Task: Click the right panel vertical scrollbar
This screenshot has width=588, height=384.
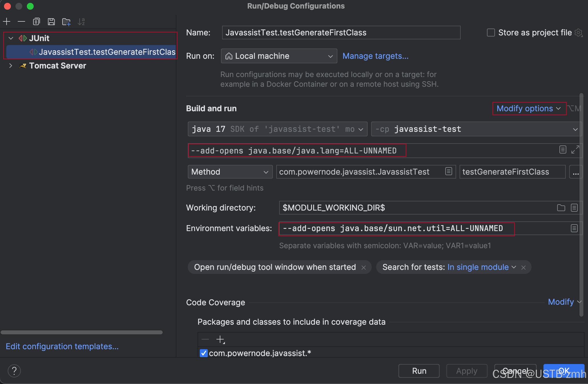Action: tap(581, 205)
